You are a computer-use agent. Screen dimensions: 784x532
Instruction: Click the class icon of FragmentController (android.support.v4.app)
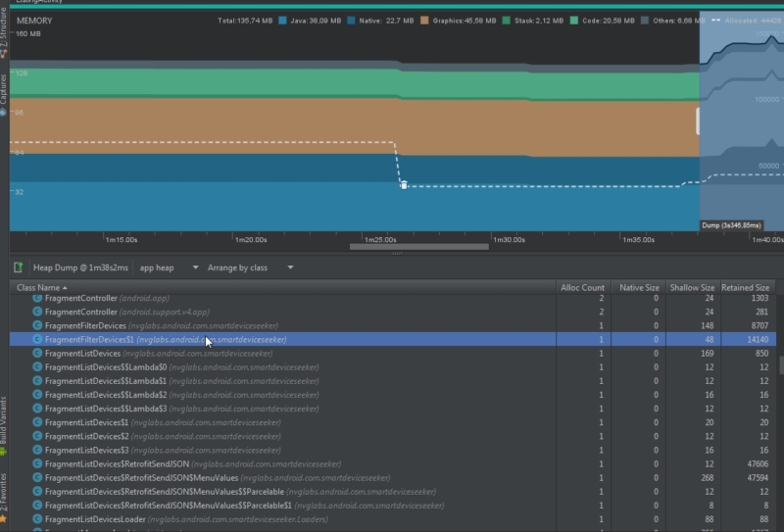tap(37, 312)
